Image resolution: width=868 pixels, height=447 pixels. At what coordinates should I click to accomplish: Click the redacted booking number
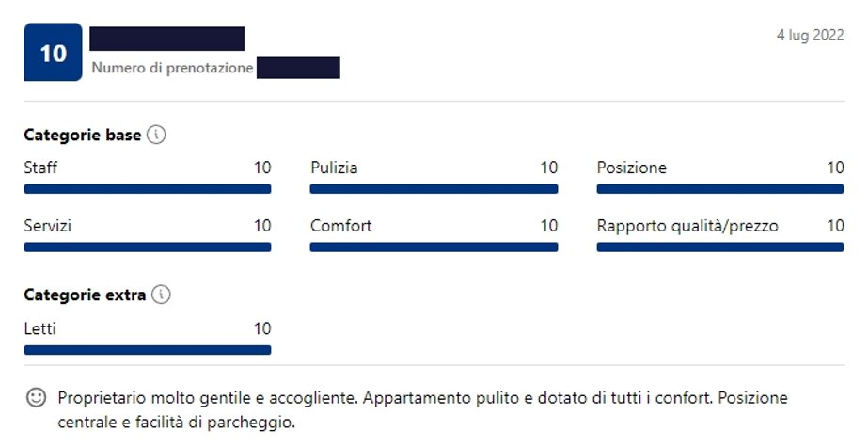(x=298, y=68)
